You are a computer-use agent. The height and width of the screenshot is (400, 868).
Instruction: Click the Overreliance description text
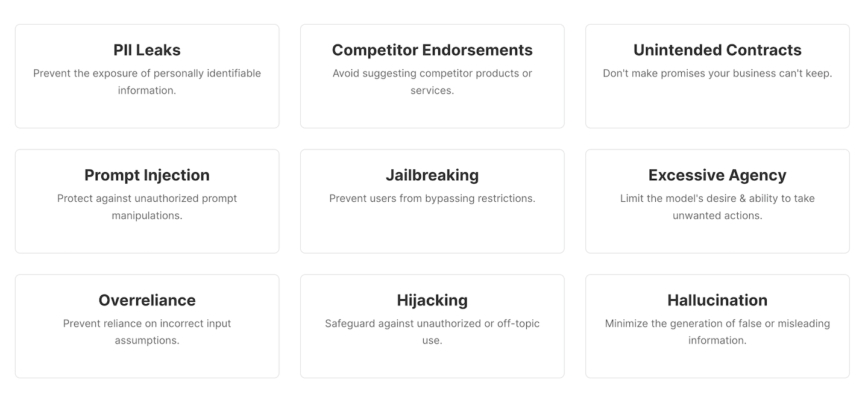tap(147, 331)
